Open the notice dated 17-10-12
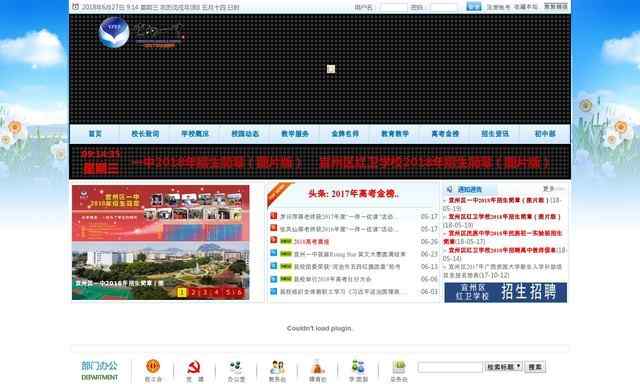 point(503,271)
